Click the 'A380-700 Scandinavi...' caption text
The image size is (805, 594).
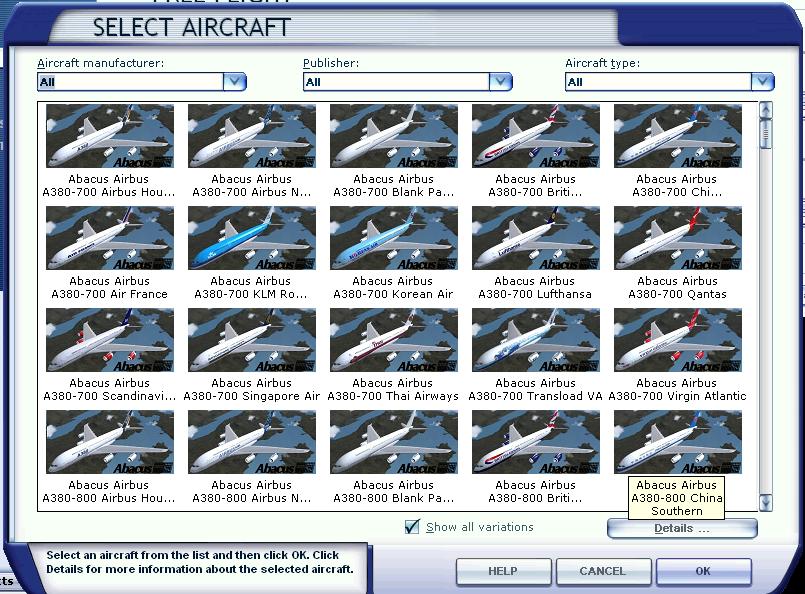pyautogui.click(x=109, y=396)
